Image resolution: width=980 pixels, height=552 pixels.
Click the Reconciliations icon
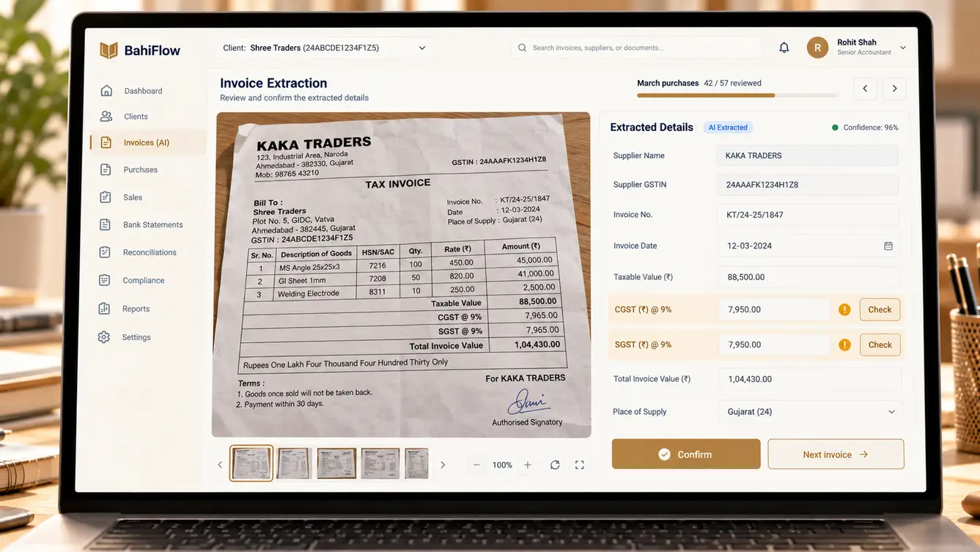(x=105, y=252)
